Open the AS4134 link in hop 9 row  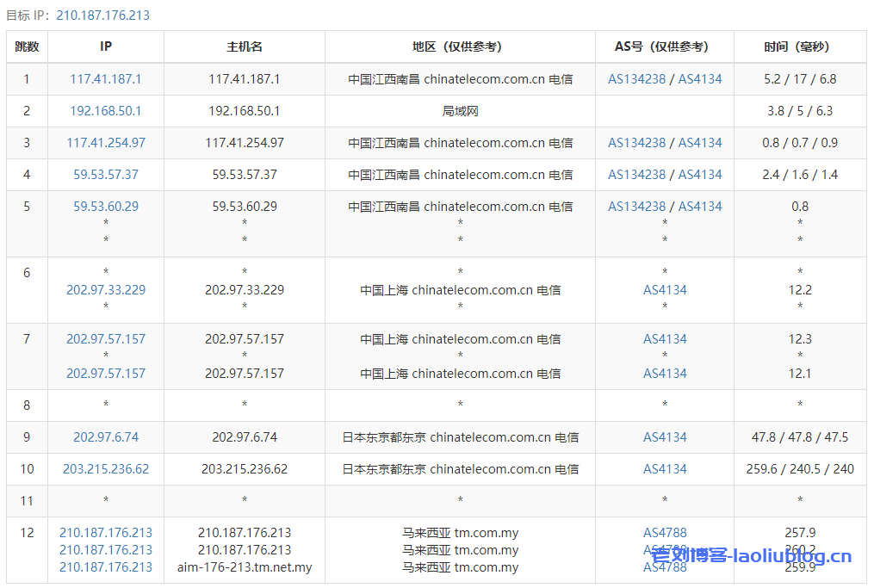coord(665,437)
